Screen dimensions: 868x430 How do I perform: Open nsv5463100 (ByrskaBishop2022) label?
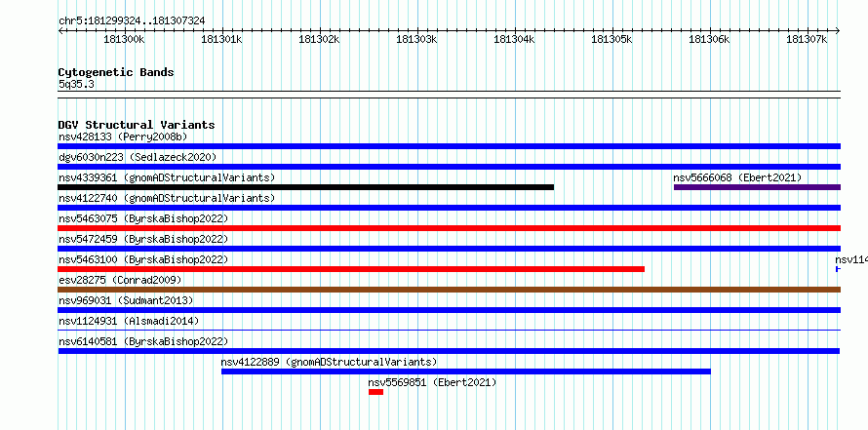(143, 259)
